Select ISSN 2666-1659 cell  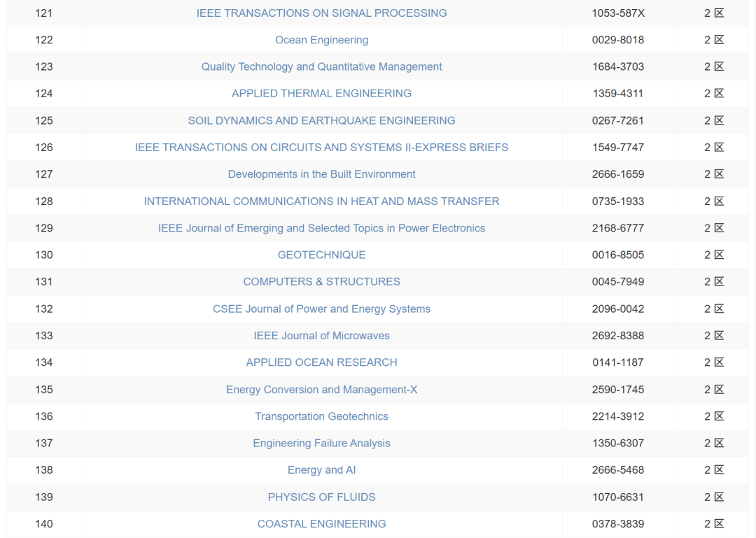pyautogui.click(x=618, y=174)
